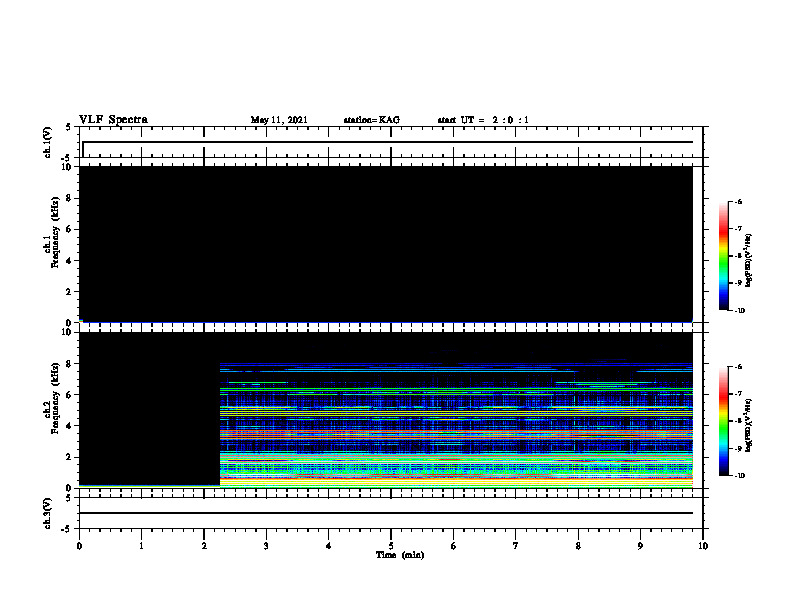Click the ch.1 color scale log(PSD) label
The width and height of the screenshot is (792, 612).
click(749, 261)
